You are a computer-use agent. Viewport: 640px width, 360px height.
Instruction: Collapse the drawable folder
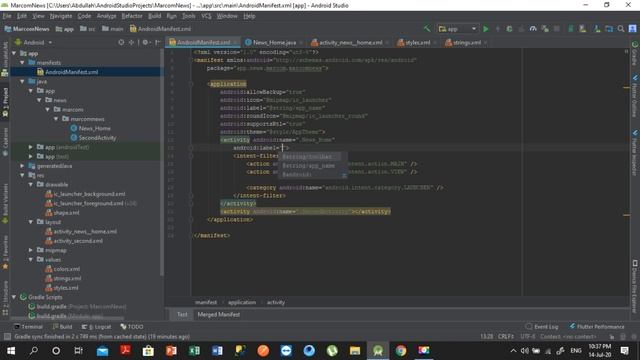point(31,184)
